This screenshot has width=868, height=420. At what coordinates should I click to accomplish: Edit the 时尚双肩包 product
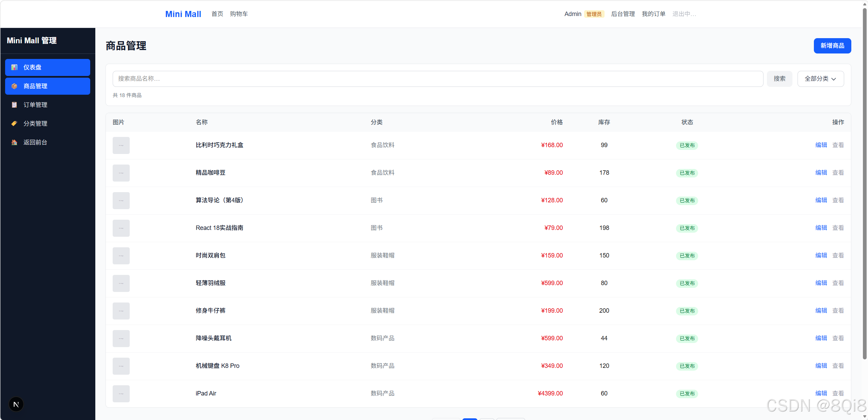point(821,255)
